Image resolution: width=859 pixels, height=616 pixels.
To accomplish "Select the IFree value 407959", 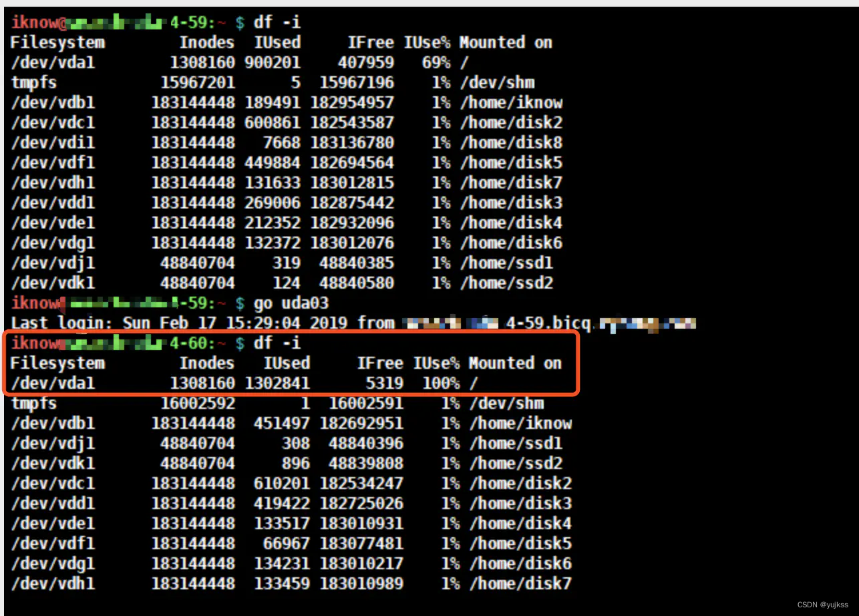I will [x=366, y=63].
